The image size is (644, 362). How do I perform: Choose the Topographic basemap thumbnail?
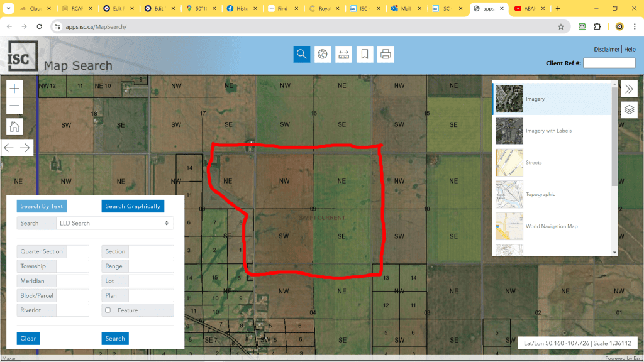click(509, 194)
